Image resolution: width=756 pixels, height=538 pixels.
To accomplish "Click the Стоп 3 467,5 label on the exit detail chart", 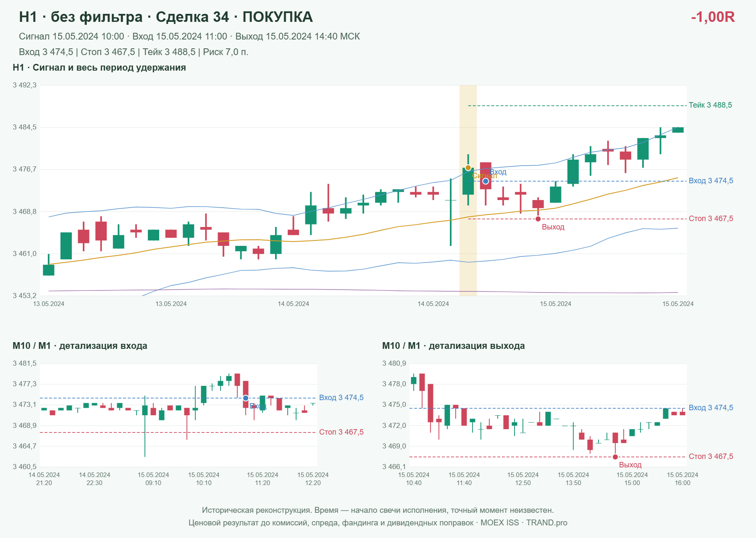I will (x=711, y=456).
